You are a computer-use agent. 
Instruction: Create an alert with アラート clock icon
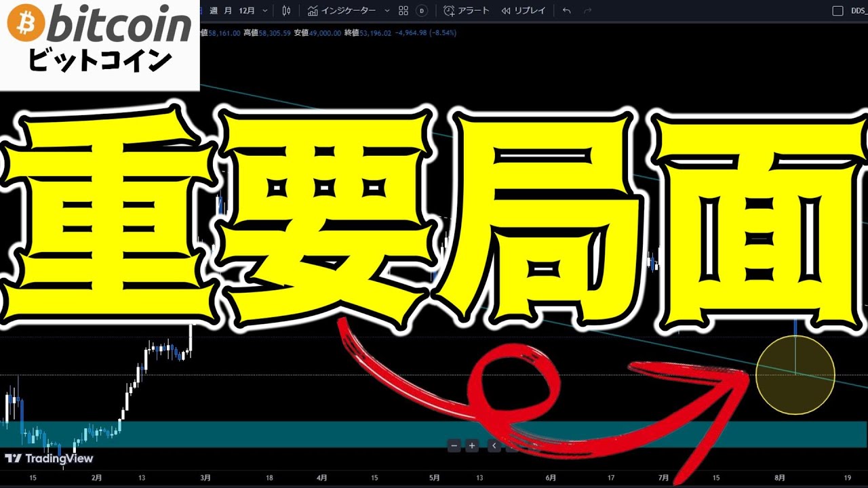(x=468, y=11)
